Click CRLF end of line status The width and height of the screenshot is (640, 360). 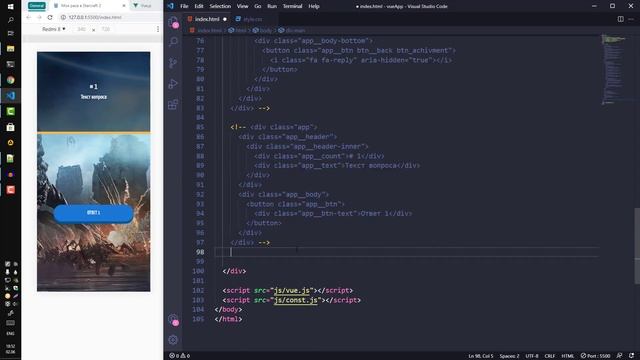(x=550, y=356)
